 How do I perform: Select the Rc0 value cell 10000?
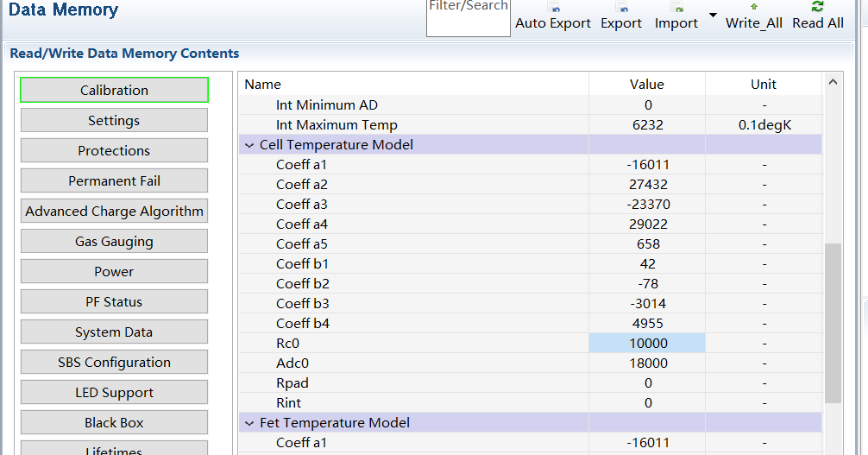pos(647,344)
